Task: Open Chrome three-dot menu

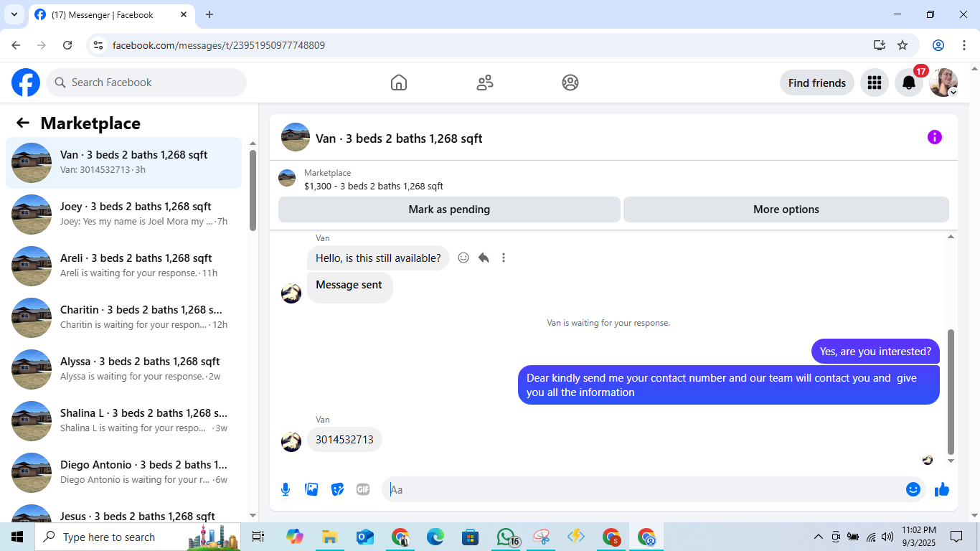Action: coord(963,45)
